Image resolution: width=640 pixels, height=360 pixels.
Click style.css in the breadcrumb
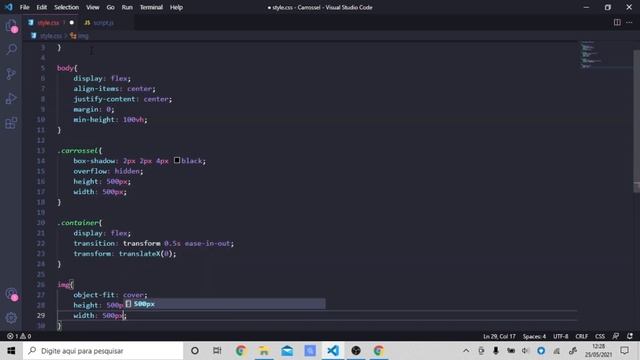(x=51, y=36)
